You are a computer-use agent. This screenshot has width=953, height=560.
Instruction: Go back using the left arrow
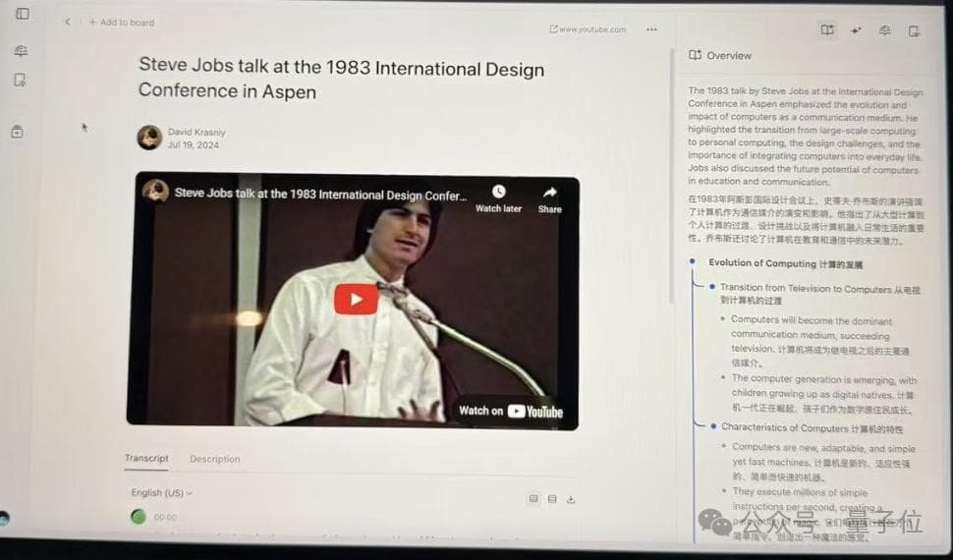[67, 22]
